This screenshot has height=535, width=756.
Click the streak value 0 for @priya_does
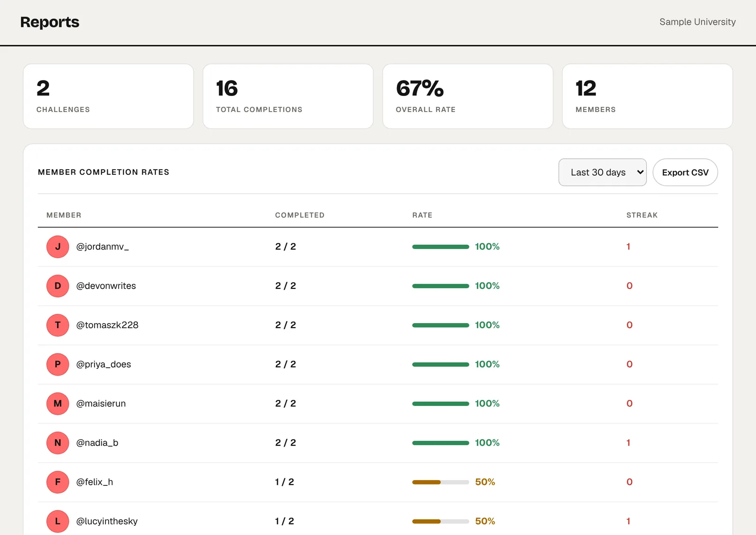click(x=629, y=364)
